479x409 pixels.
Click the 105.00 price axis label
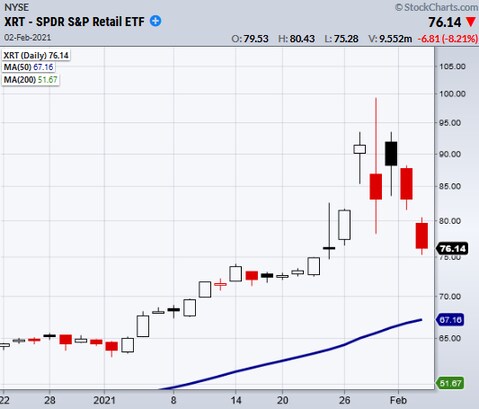452,66
